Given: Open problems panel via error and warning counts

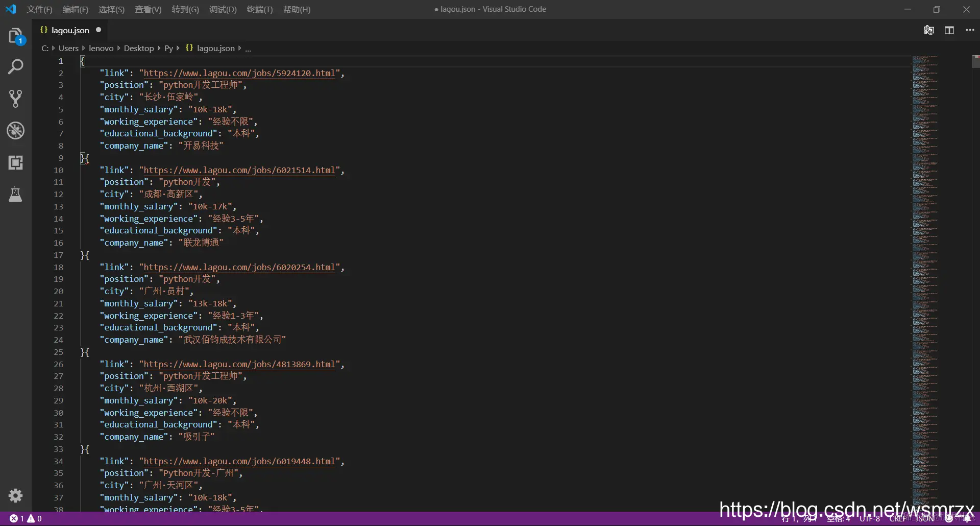Looking at the screenshot, I should (26, 518).
